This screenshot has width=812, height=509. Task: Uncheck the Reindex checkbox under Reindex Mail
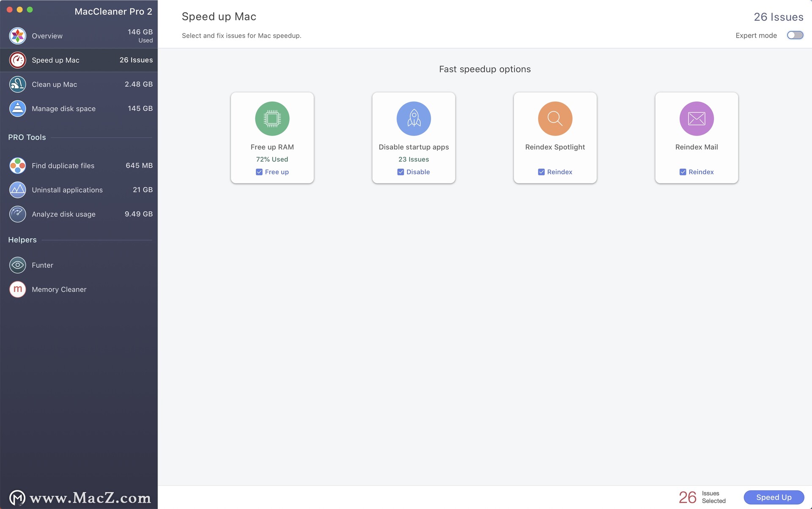click(683, 172)
